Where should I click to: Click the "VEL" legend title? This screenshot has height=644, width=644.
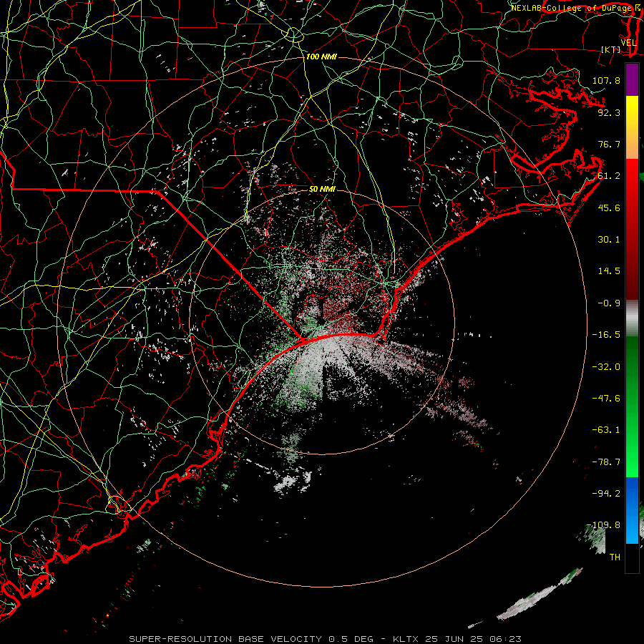628,43
